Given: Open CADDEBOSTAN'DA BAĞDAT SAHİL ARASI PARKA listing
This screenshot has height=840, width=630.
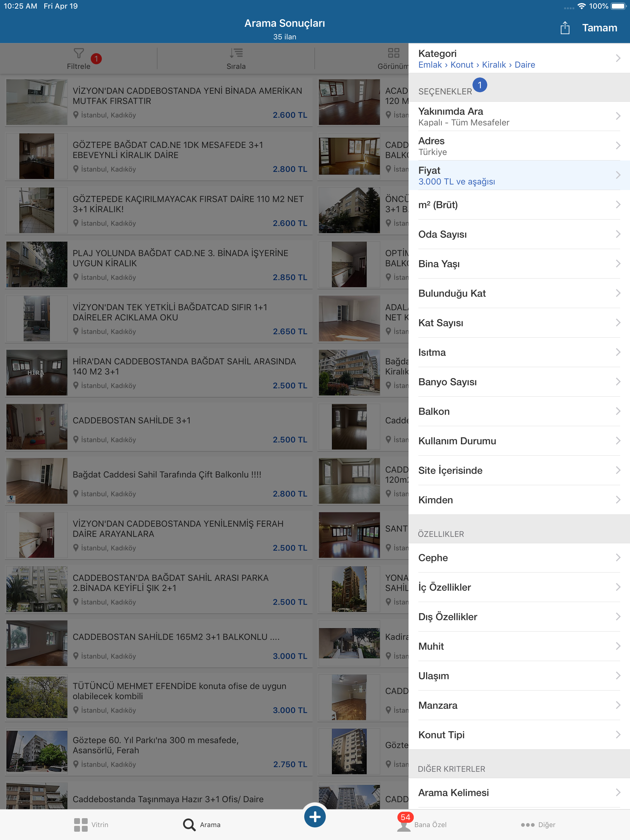Looking at the screenshot, I should tap(159, 589).
